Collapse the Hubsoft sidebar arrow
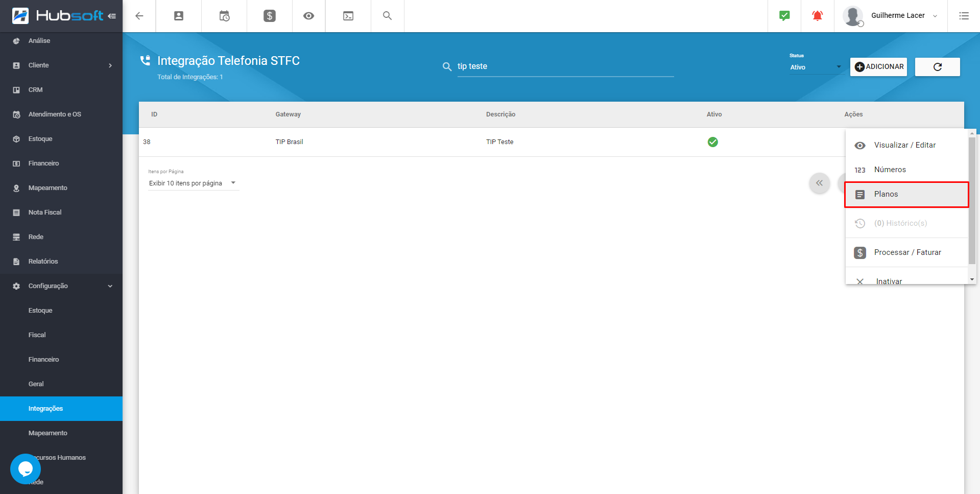Viewport: 980px width, 494px height. point(112,16)
